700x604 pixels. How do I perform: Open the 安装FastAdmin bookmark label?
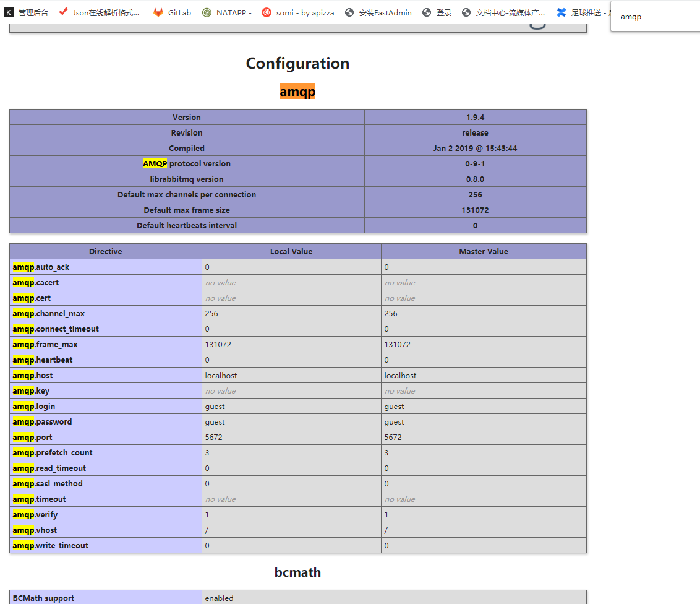(385, 12)
